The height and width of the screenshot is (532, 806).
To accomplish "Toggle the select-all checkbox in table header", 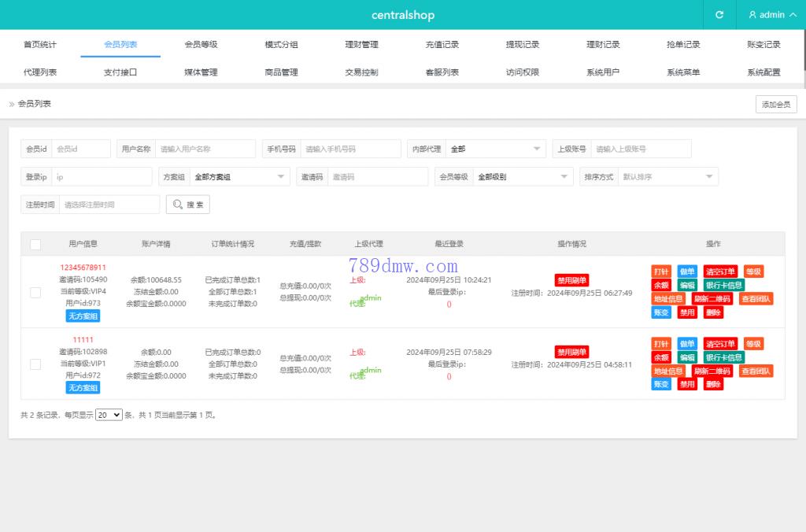I will (35, 245).
